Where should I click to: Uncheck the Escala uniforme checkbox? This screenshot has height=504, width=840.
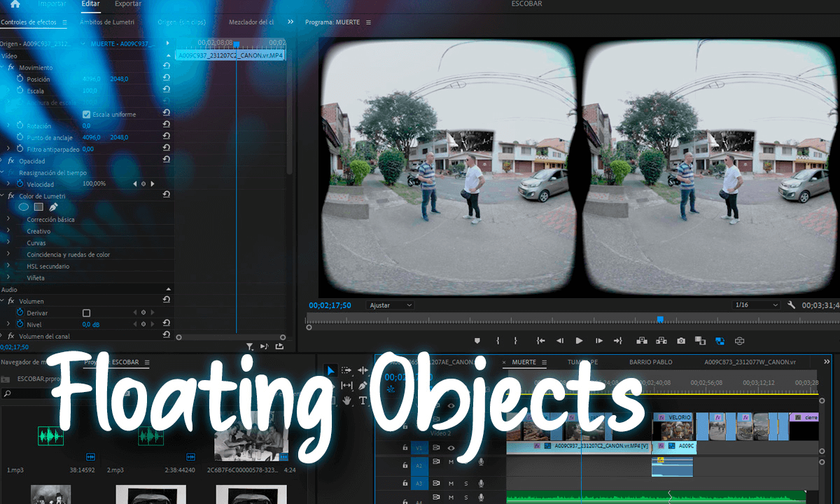(x=87, y=114)
